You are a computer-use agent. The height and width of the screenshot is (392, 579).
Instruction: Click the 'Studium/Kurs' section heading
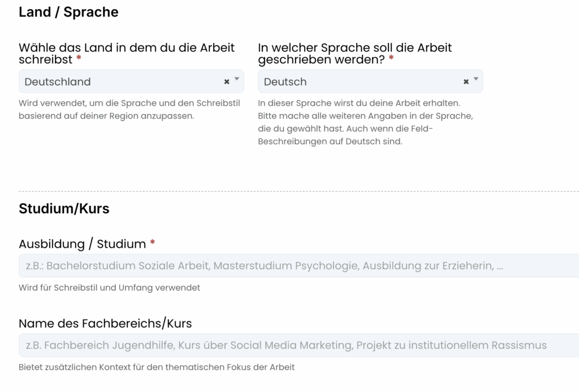[x=64, y=209]
